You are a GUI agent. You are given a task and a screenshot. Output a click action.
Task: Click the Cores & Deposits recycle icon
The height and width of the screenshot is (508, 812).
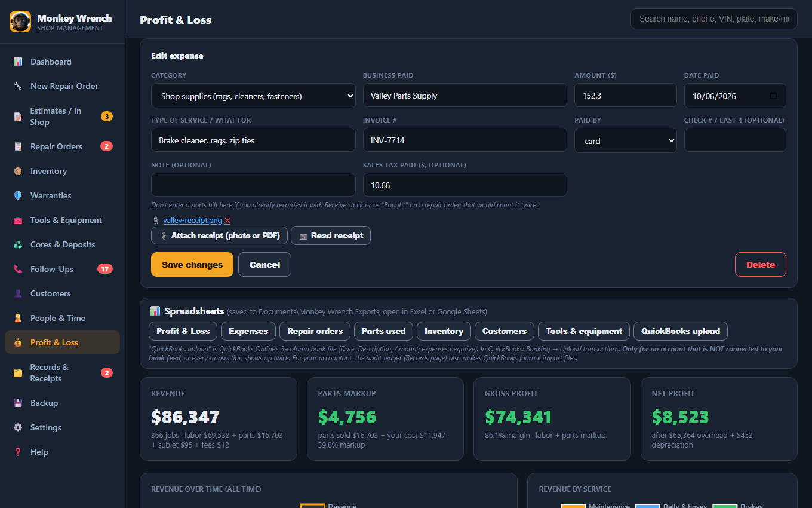tap(18, 244)
